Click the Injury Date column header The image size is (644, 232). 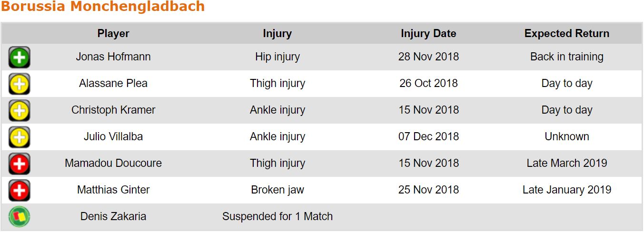tap(428, 33)
